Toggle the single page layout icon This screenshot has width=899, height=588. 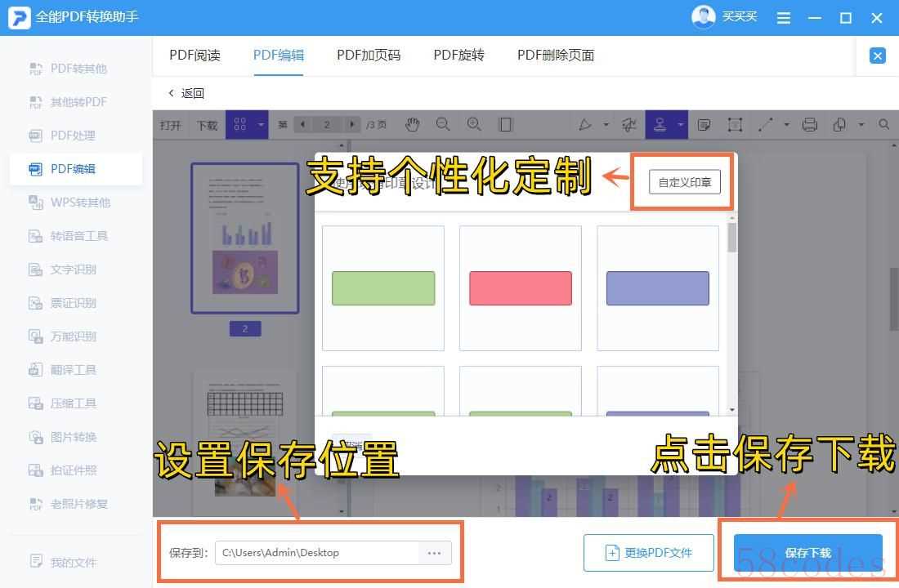506,124
